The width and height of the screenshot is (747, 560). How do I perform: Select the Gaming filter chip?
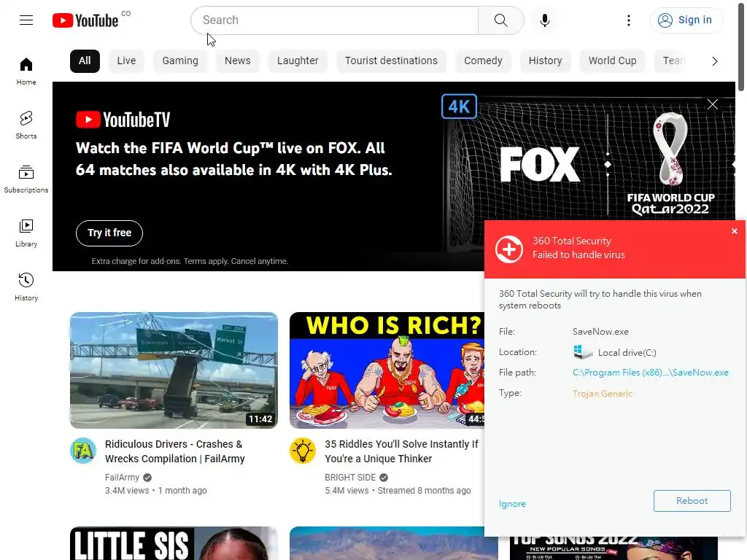pyautogui.click(x=180, y=61)
